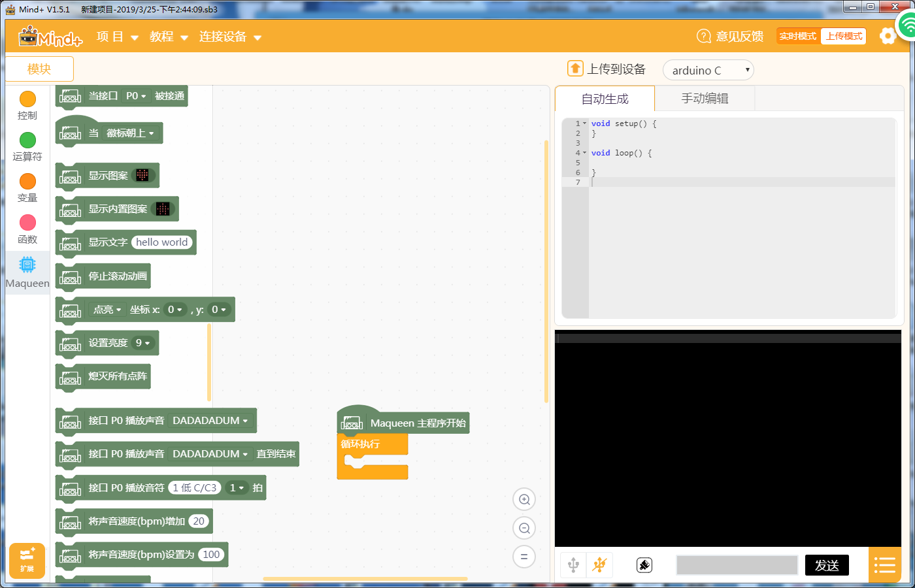Switch to the 手动编辑 code tab
Image resolution: width=915 pixels, height=588 pixels.
point(705,99)
